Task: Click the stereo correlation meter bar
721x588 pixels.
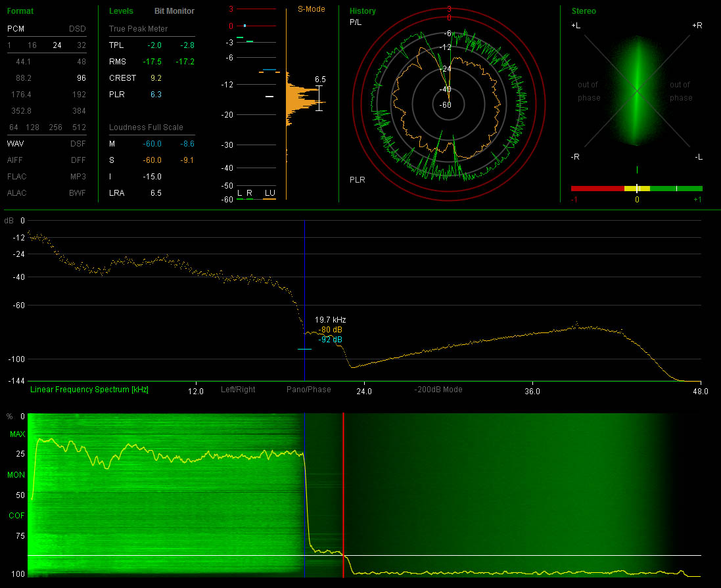Action: 636,189
